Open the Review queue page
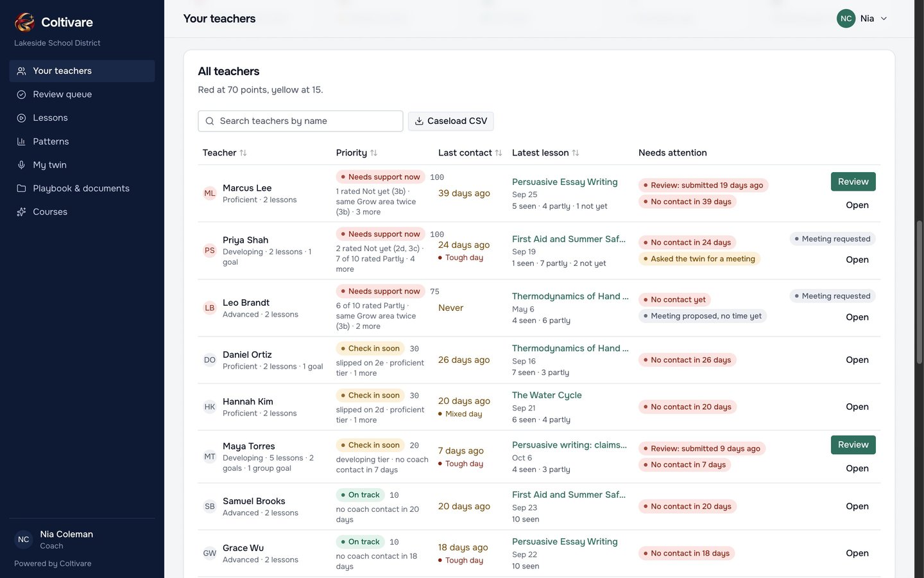Viewport: 924px width, 578px height. (82, 94)
